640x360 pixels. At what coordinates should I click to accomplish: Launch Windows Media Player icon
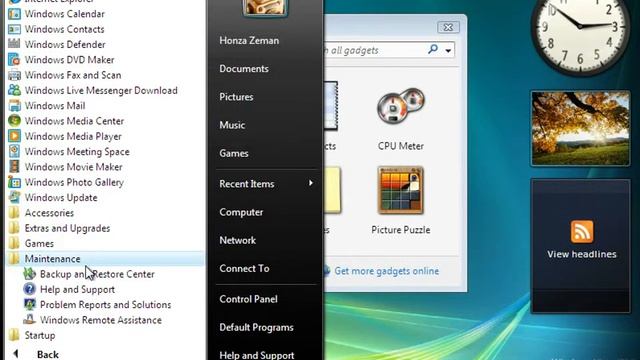(14, 136)
